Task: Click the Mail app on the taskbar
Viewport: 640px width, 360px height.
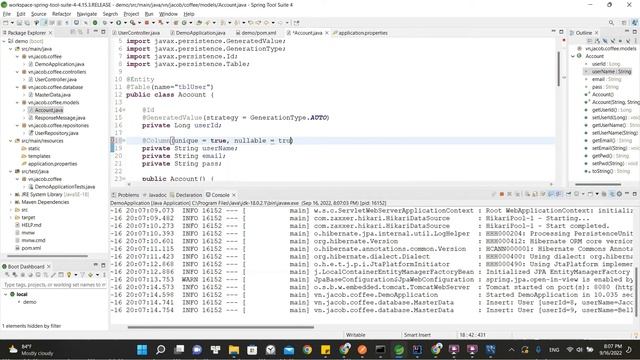Action: coord(289,350)
